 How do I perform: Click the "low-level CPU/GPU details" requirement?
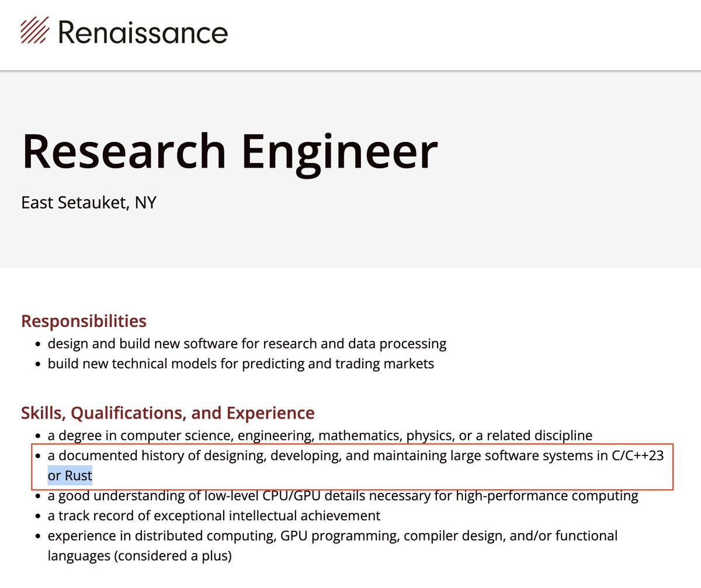(x=343, y=496)
